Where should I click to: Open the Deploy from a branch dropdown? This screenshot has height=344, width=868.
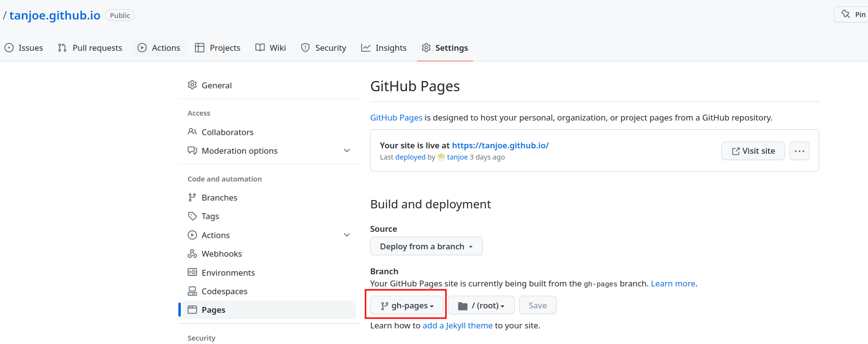[x=426, y=246]
